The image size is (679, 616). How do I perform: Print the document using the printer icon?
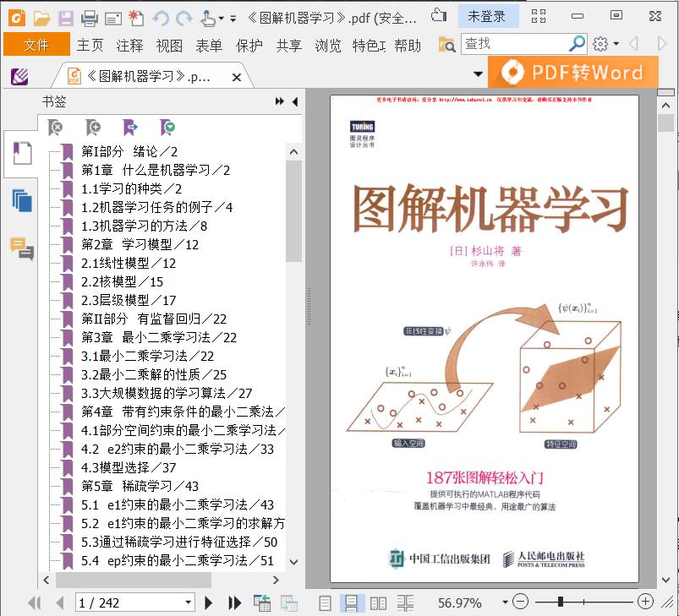89,19
